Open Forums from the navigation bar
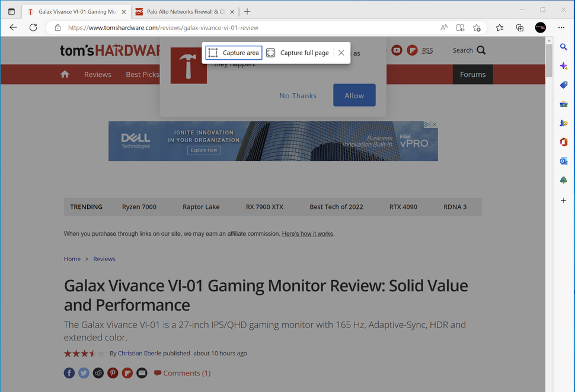The image size is (575, 392). pos(472,75)
